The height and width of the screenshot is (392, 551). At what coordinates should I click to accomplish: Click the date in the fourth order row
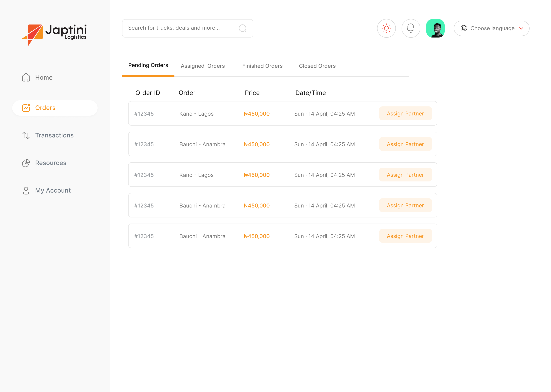tap(324, 206)
